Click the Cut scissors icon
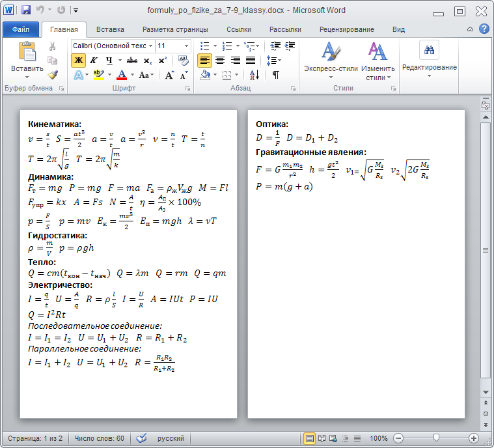This screenshot has height=448, width=494. pos(53,46)
